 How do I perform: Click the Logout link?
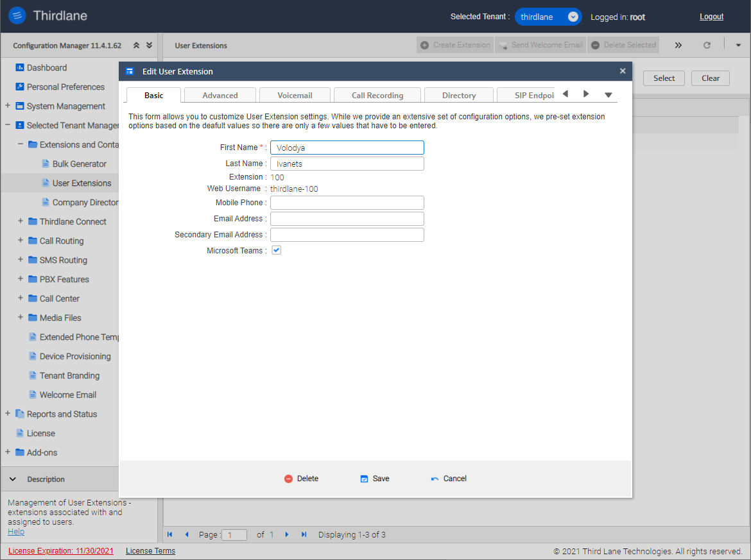point(711,16)
